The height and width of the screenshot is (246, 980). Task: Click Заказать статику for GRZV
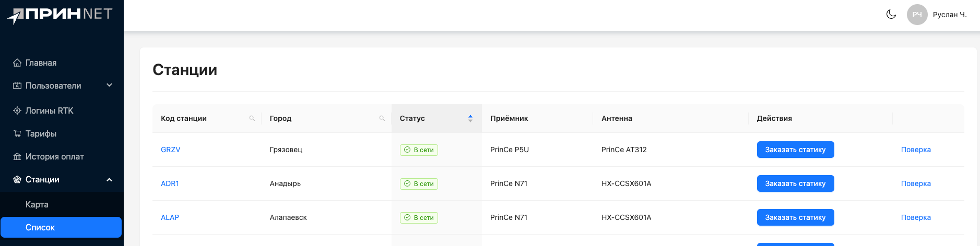click(796, 150)
